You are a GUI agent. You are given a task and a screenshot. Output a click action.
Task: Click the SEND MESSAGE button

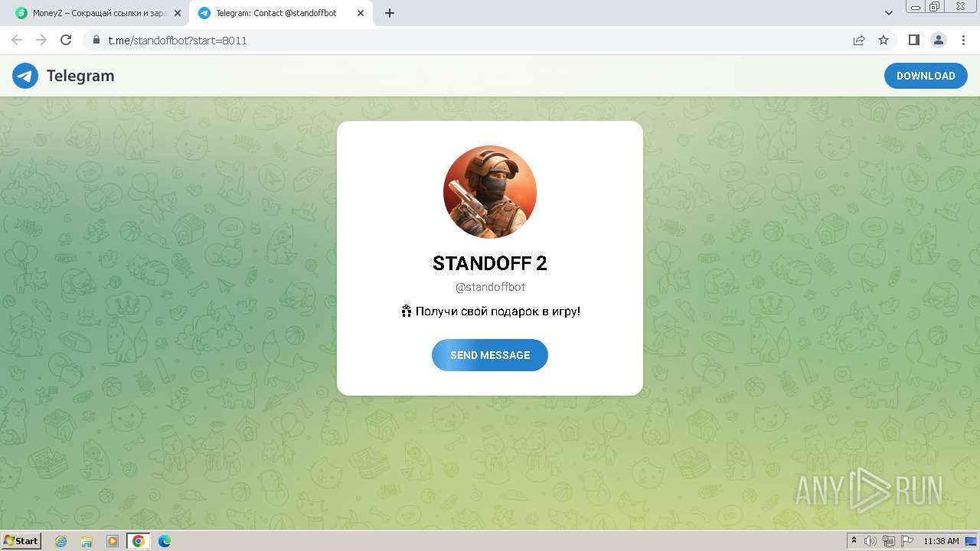[490, 355]
